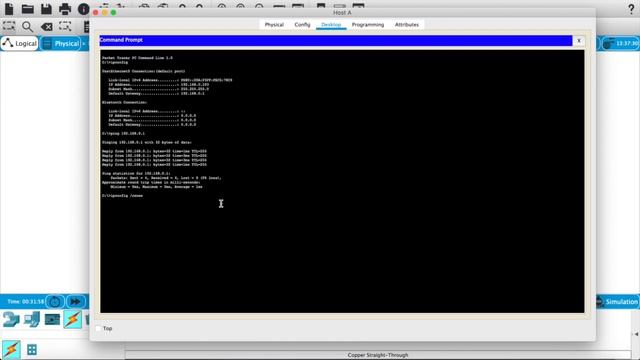
Task: Select the End Devices category icon
Action: pos(32,319)
